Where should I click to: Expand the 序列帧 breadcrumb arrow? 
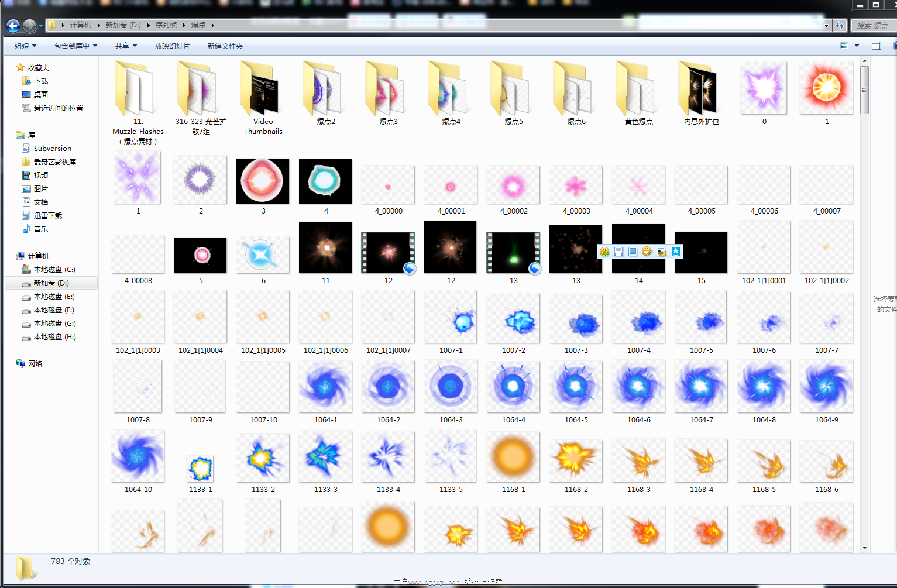(184, 25)
